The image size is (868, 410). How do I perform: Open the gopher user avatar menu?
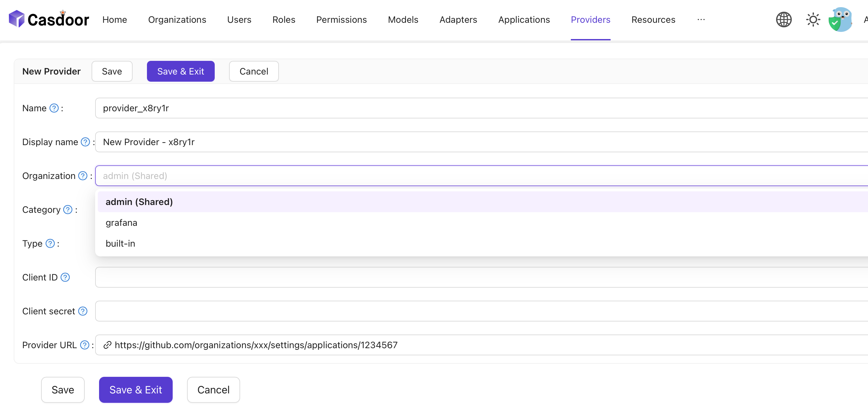pos(840,19)
